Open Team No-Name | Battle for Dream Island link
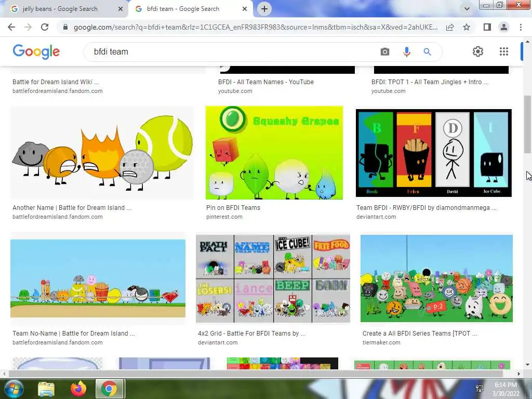Screen dimensions: 532x399 coord(74,334)
